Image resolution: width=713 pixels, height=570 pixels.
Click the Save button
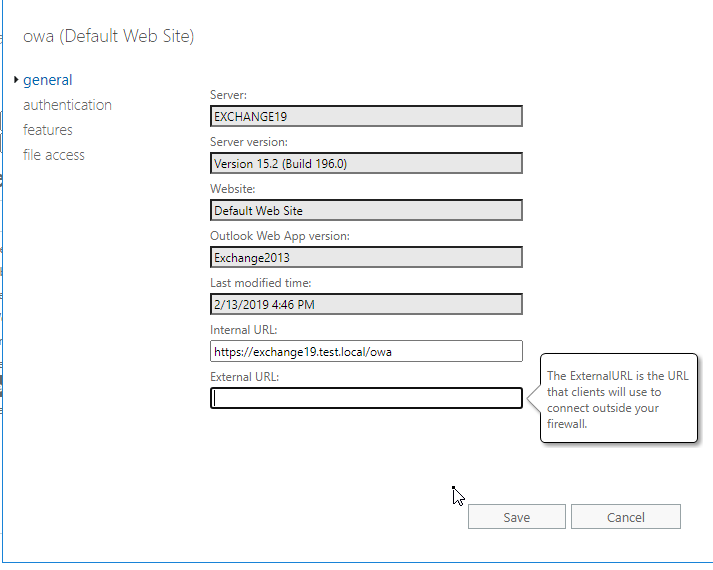pos(517,517)
